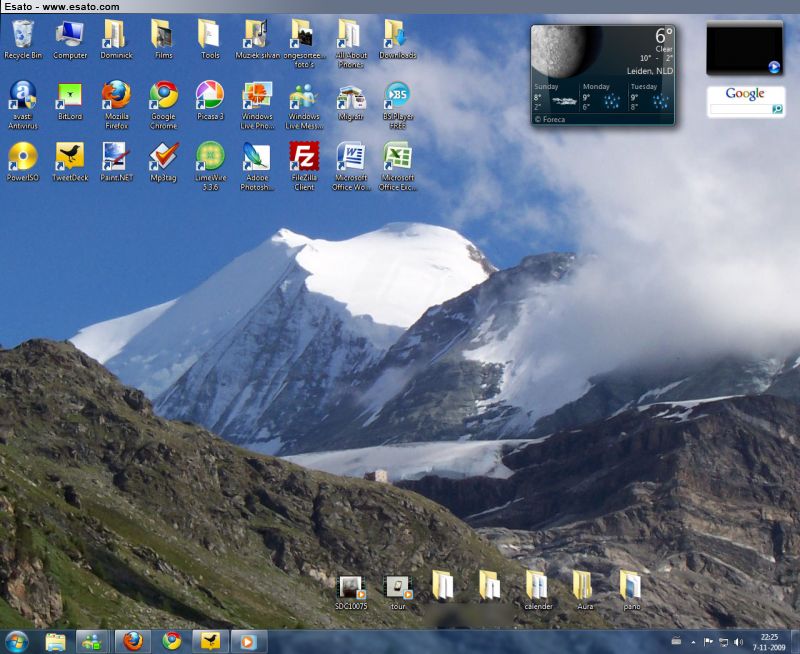The height and width of the screenshot is (654, 800).
Task: Select the tour video file
Action: tap(398, 593)
